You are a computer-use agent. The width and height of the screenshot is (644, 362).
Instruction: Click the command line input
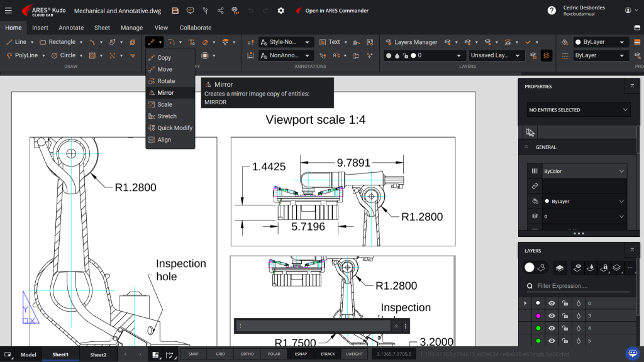[314, 326]
